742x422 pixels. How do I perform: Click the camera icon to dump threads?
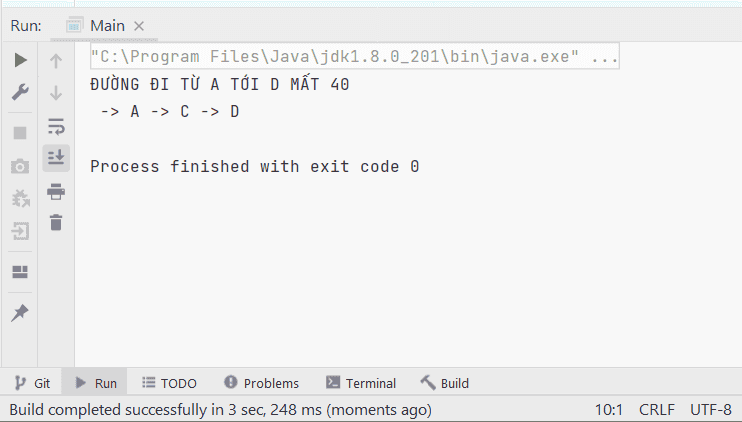20,167
